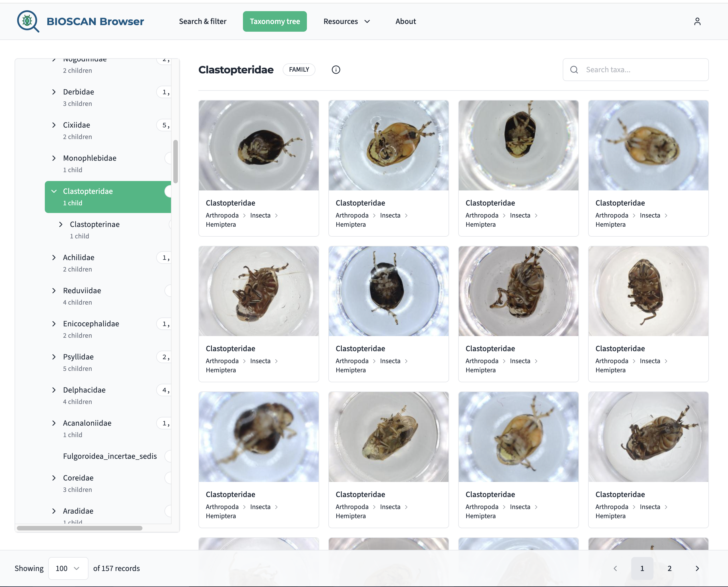
Task: Open the user account icon
Action: (697, 21)
